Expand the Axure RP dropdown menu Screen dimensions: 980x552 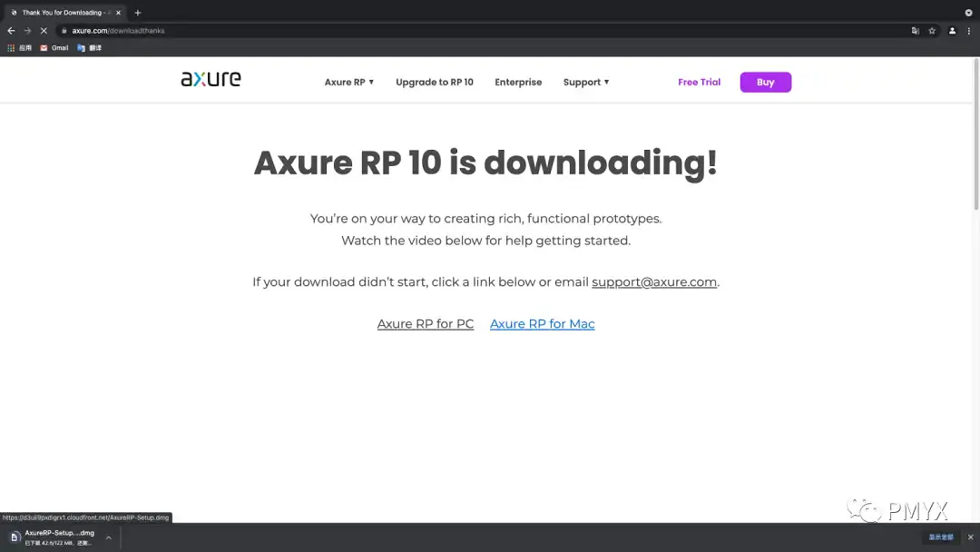tap(348, 82)
